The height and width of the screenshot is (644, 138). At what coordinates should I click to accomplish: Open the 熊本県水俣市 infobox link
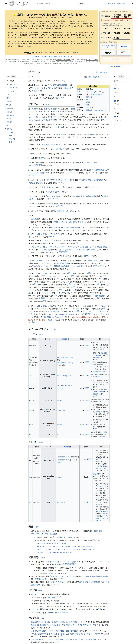click(96, 94)
